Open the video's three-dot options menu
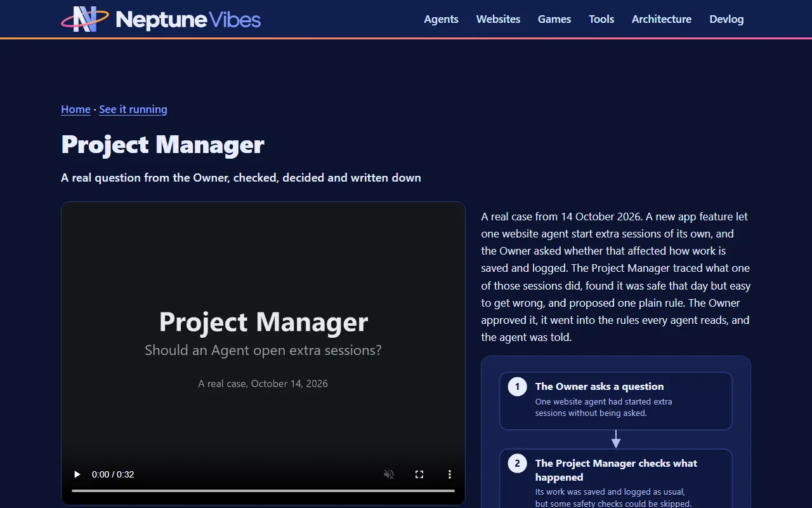The height and width of the screenshot is (508, 812). 450,474
